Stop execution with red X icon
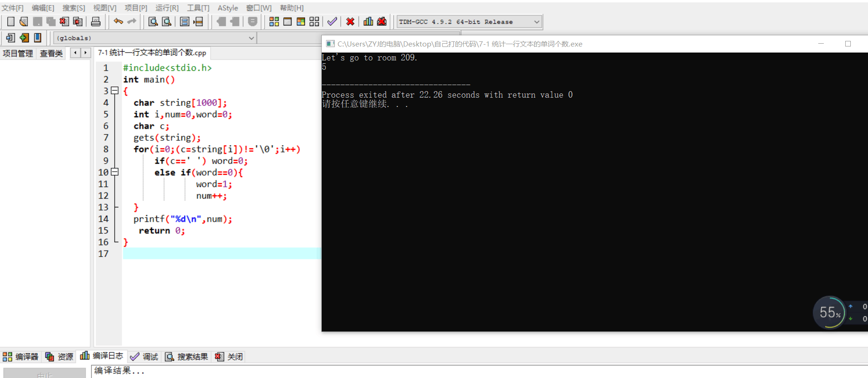The width and height of the screenshot is (868, 378). click(350, 21)
